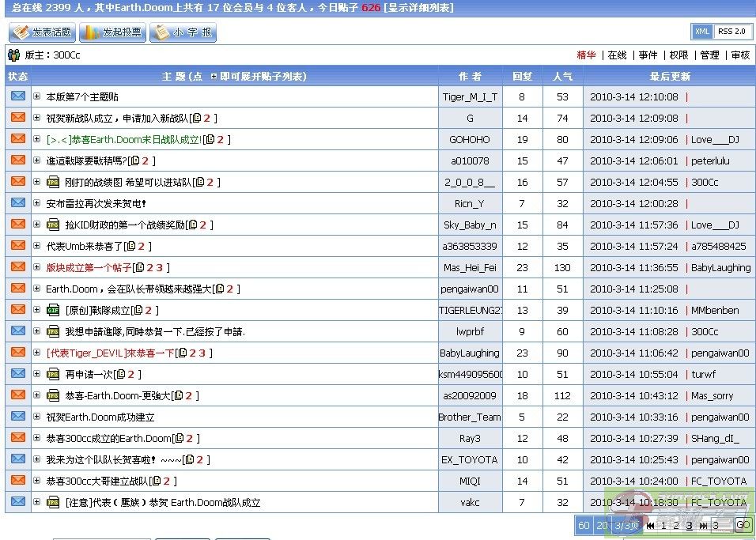Click the expand-list icon in 主题 column header
The width and height of the screenshot is (756, 540).
tap(214, 77)
